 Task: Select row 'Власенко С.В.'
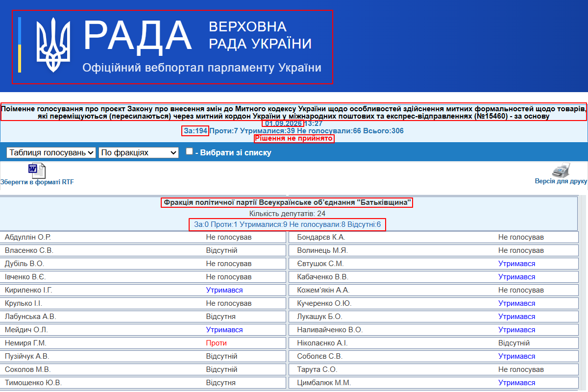(x=143, y=250)
